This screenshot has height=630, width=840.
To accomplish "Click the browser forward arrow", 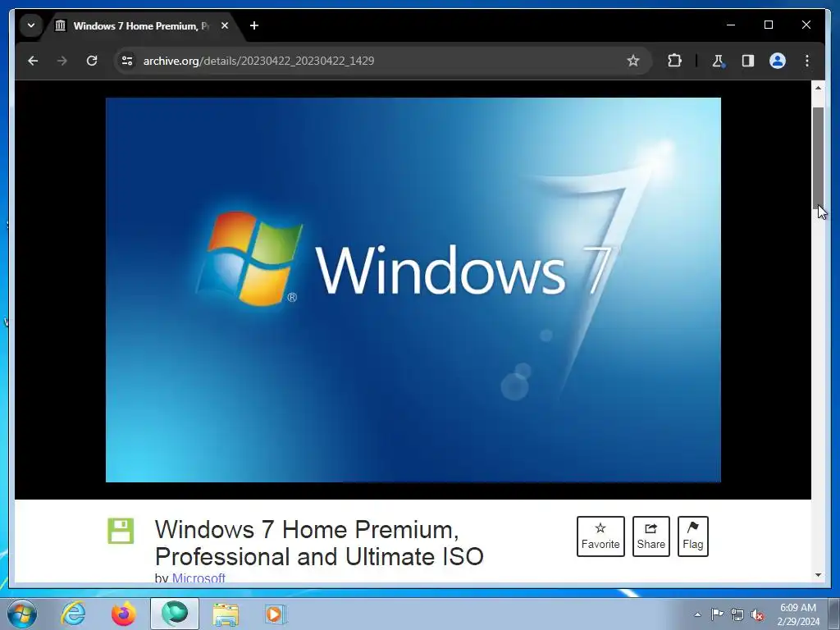I will (x=62, y=61).
